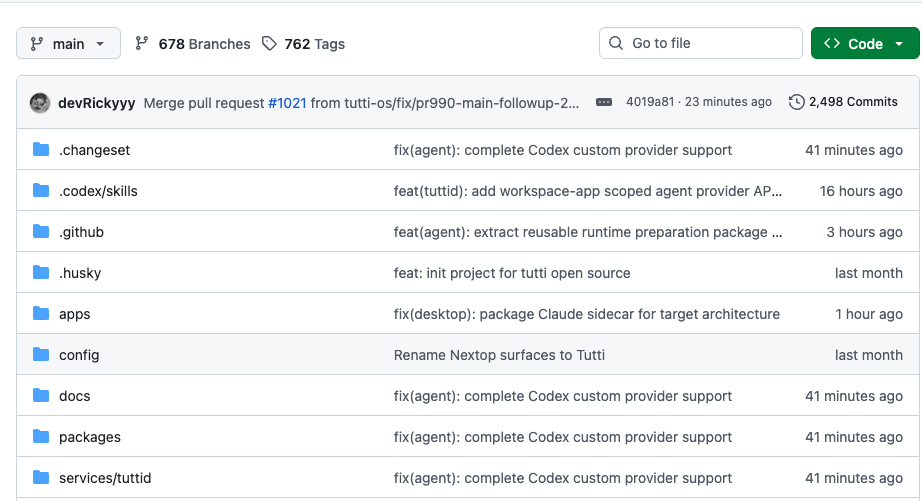Open the .husky folder
The width and height of the screenshot is (922, 501).
[80, 273]
